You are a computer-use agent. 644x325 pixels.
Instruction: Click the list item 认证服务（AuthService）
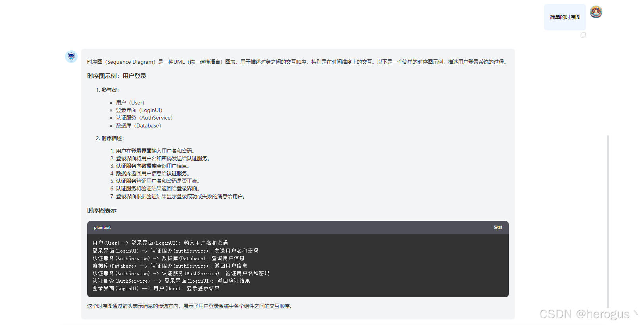(x=145, y=118)
